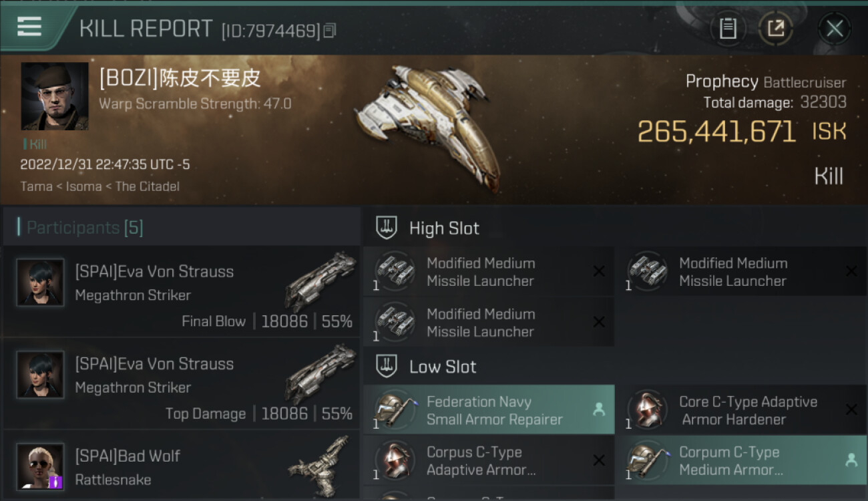This screenshot has width=868, height=501.
Task: Open the hamburger menu button
Action: pos(29,27)
